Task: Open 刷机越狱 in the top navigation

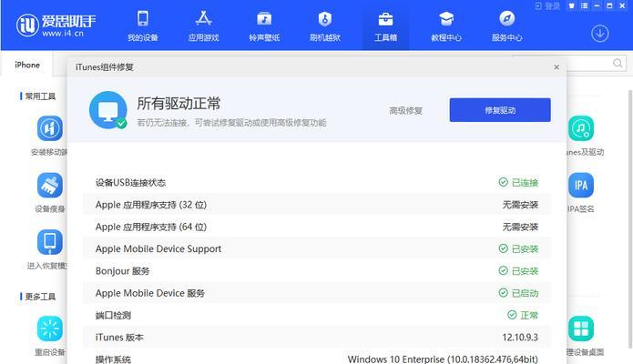Action: pos(325,26)
